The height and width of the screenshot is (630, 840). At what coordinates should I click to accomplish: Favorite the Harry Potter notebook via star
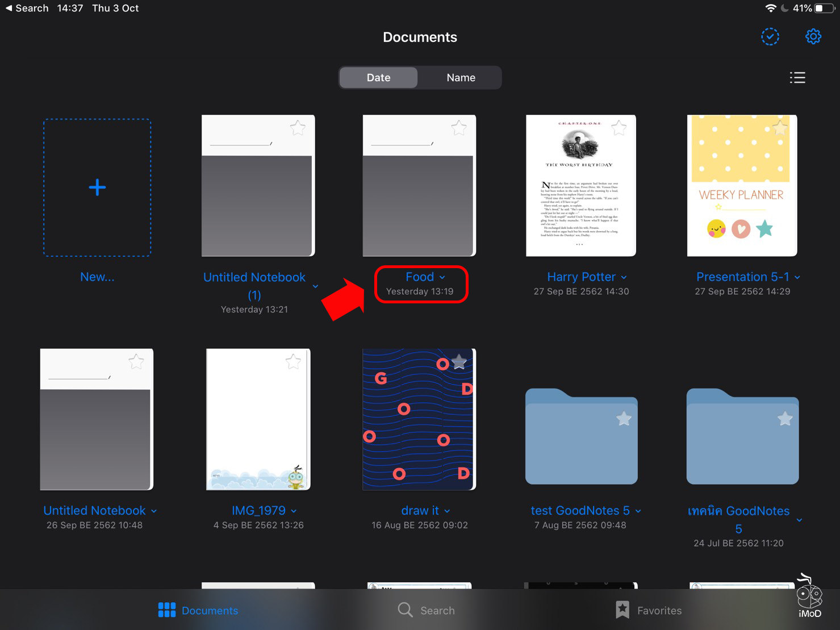[x=618, y=128]
